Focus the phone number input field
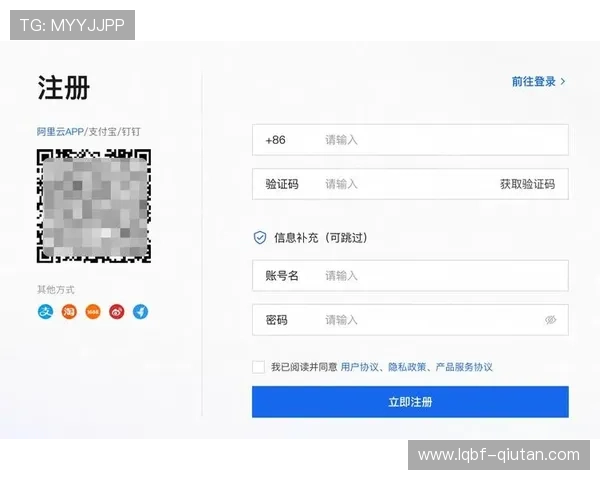 click(440, 140)
